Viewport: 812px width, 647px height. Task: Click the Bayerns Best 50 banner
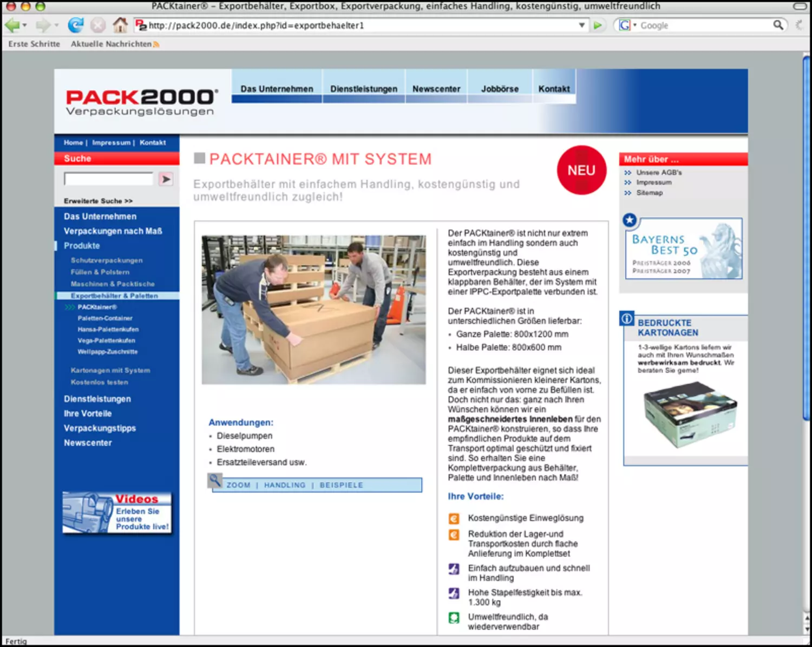(x=684, y=249)
